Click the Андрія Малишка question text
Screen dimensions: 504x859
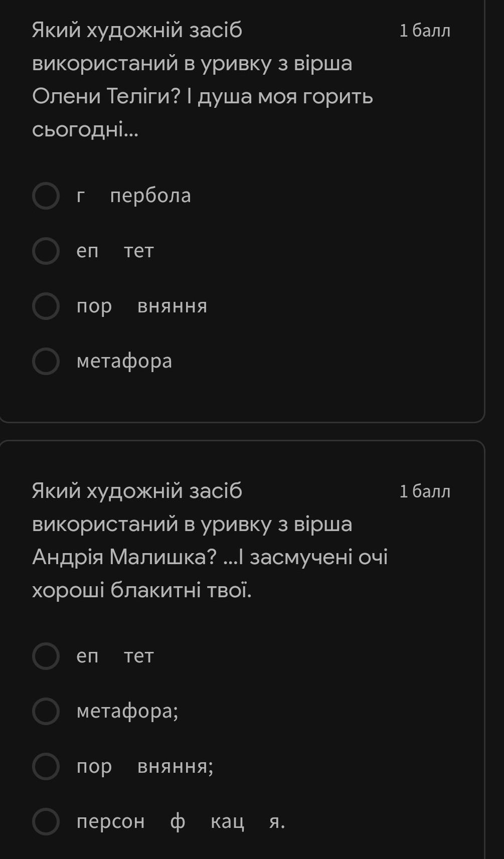(x=209, y=540)
